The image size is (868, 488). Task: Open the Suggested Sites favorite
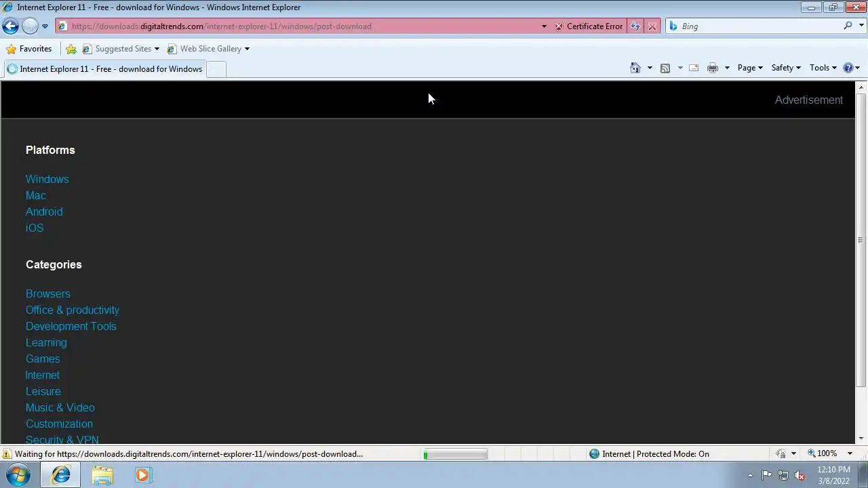117,49
